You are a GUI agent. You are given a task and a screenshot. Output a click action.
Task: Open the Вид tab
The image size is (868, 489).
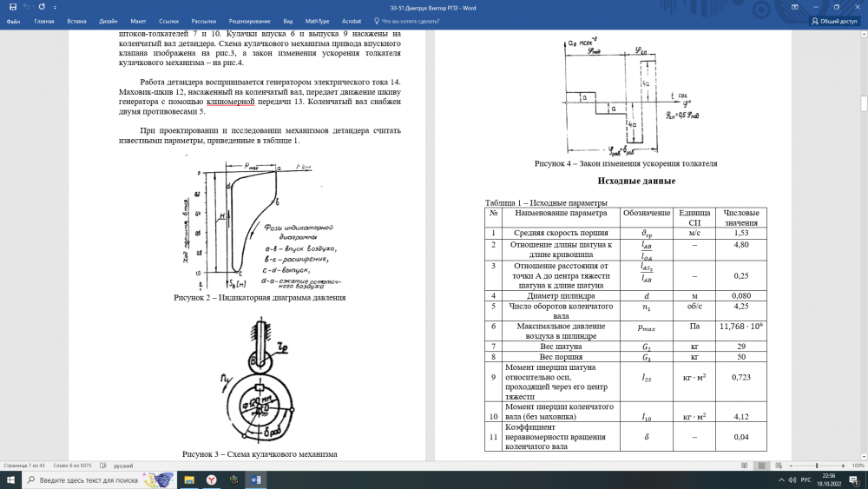click(288, 21)
